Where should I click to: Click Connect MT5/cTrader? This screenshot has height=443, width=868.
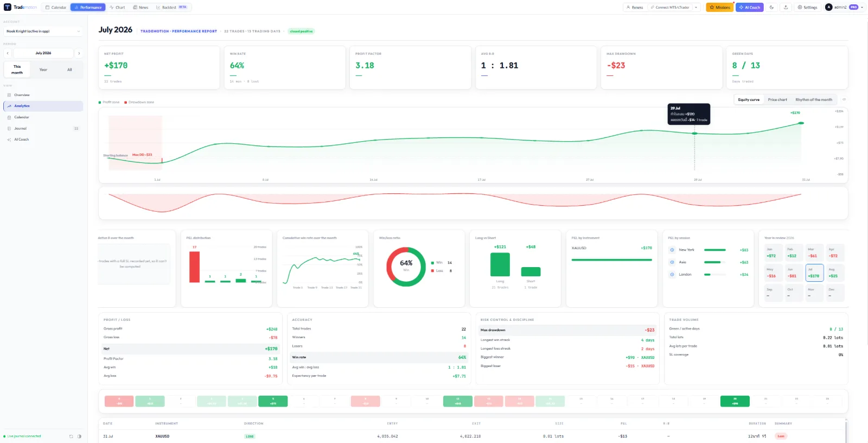pos(669,8)
